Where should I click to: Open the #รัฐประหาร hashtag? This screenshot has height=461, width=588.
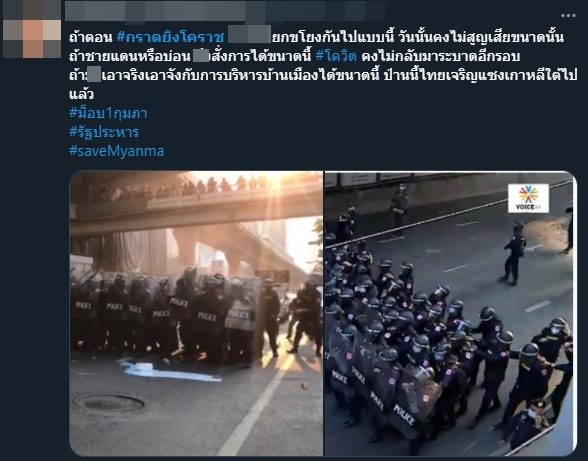[x=104, y=132]
